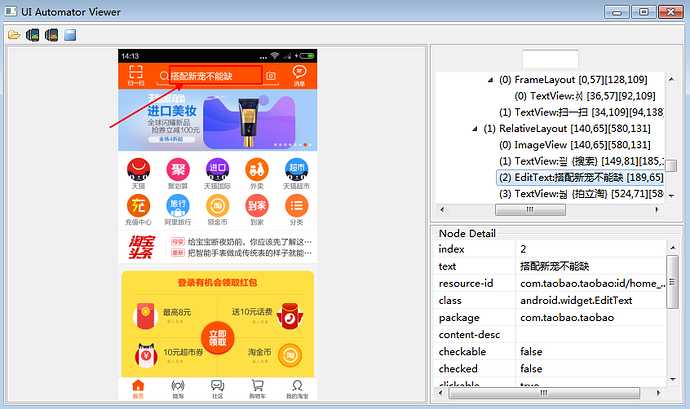Click the Save toolbar icon

tap(70, 35)
